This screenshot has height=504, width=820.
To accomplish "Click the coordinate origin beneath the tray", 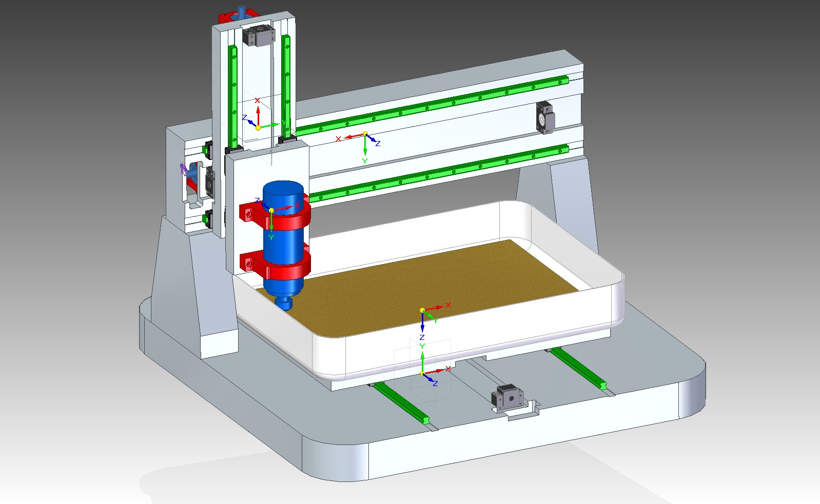I will [x=422, y=373].
